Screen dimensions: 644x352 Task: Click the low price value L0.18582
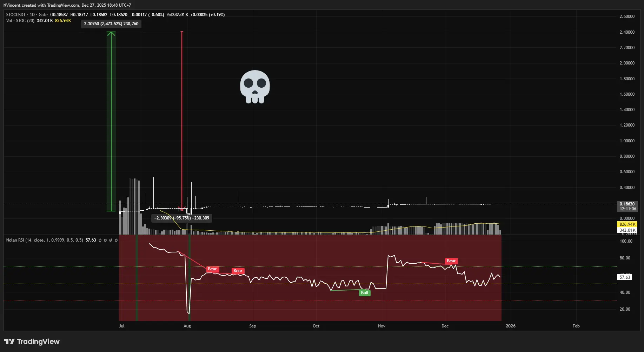click(99, 15)
